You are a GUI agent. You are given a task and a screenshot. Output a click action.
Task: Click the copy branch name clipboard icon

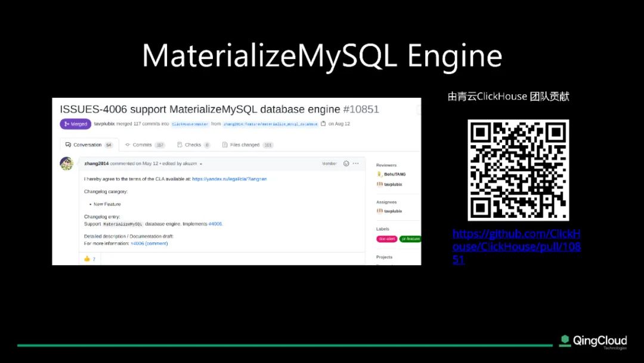coord(323,124)
